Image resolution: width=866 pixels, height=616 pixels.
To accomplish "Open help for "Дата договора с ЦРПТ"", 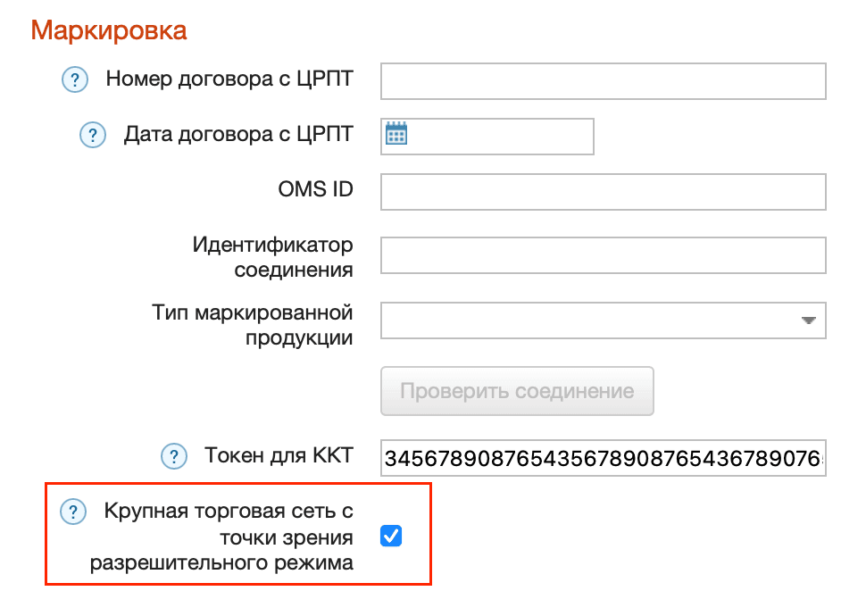I will click(x=93, y=135).
